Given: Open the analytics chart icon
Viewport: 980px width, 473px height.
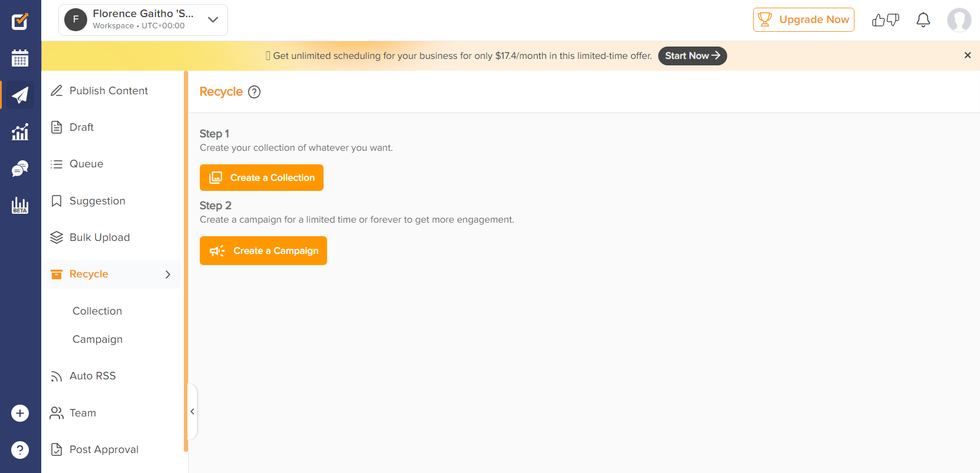Looking at the screenshot, I should coord(20,132).
